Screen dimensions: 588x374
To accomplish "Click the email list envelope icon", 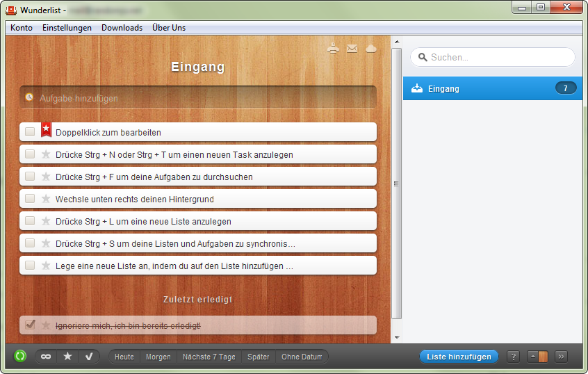I will click(352, 49).
